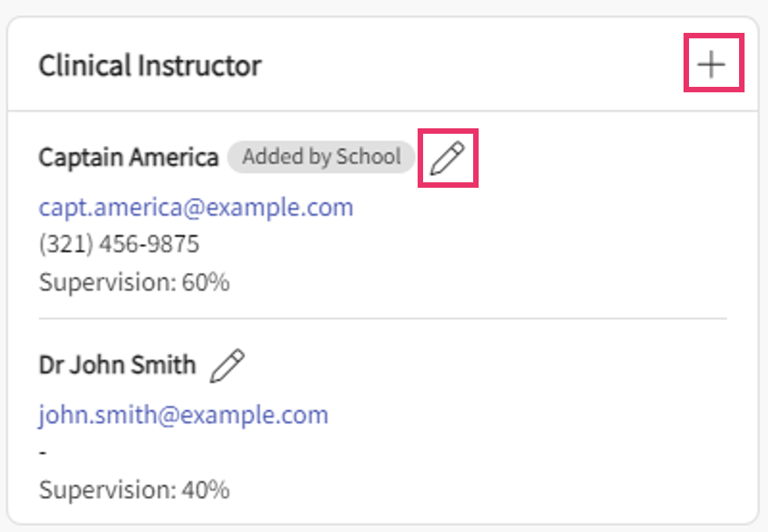Edit Captain America's instructor details
Viewport: 768px width, 532px height.
447,158
